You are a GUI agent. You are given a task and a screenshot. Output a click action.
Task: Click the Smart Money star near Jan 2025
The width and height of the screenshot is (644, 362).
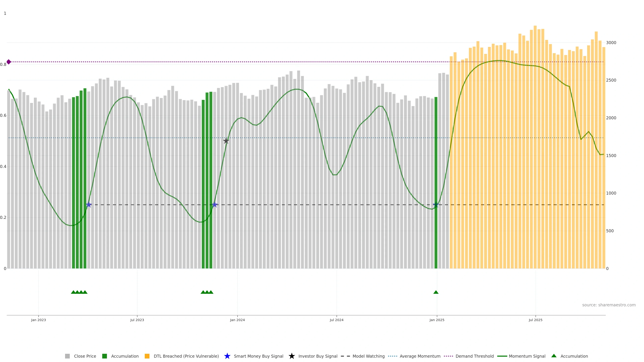click(436, 205)
